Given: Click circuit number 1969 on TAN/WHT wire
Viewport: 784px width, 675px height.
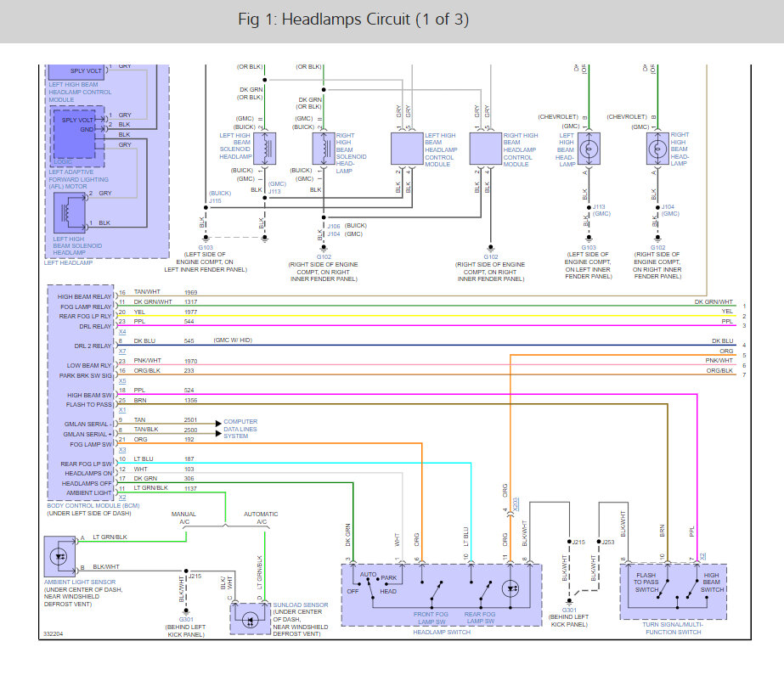Looking at the screenshot, I should [x=191, y=292].
